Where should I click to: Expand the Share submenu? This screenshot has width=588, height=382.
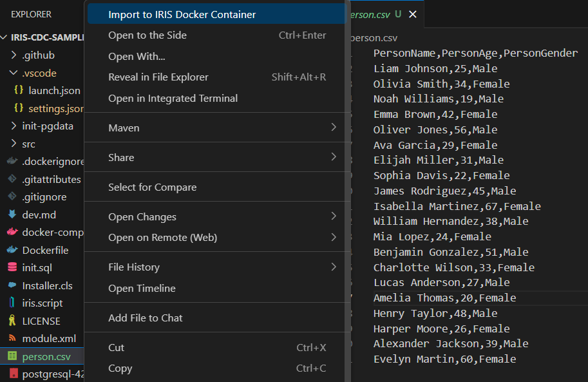click(333, 157)
